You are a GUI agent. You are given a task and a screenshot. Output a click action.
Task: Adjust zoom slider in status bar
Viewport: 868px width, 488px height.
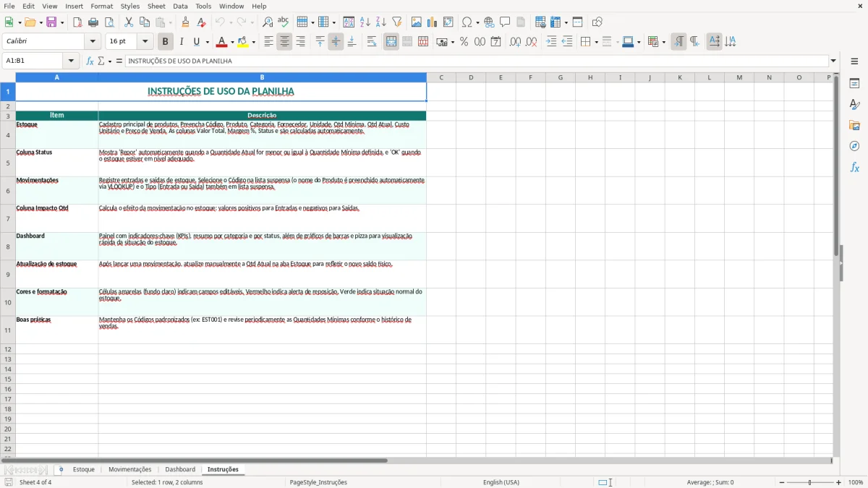(810, 482)
